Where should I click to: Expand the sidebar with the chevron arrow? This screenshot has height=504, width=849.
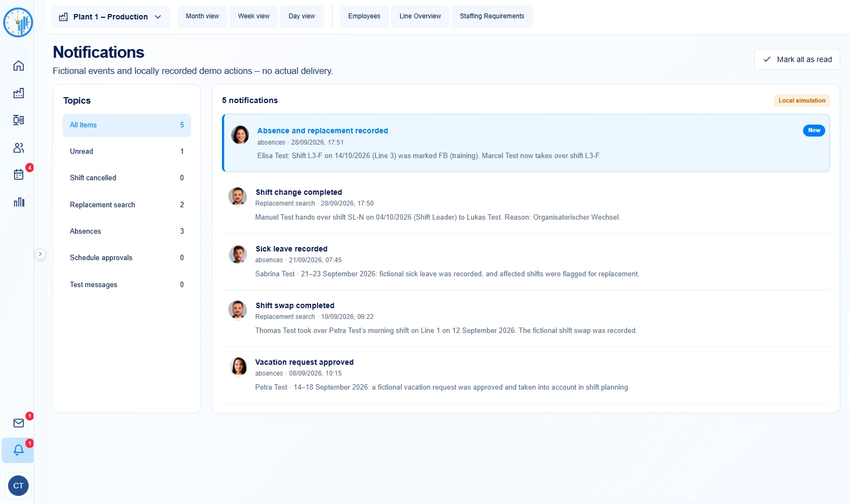point(41,254)
